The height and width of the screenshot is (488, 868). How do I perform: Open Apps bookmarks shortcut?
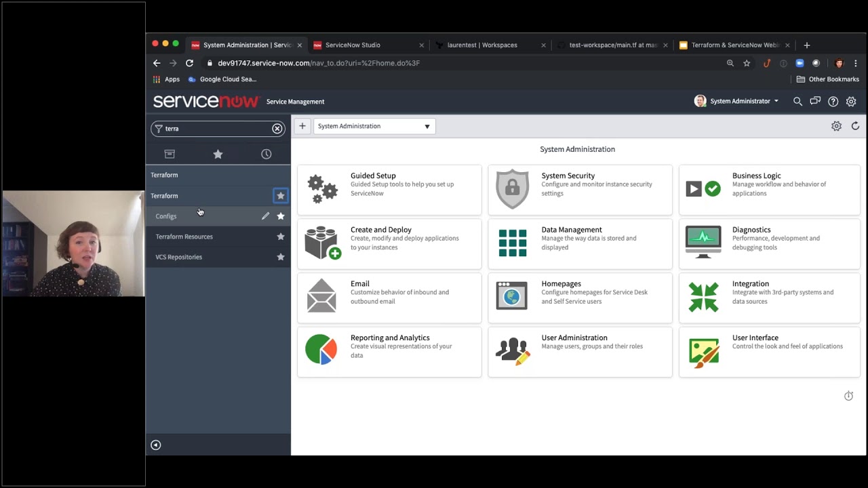[166, 79]
